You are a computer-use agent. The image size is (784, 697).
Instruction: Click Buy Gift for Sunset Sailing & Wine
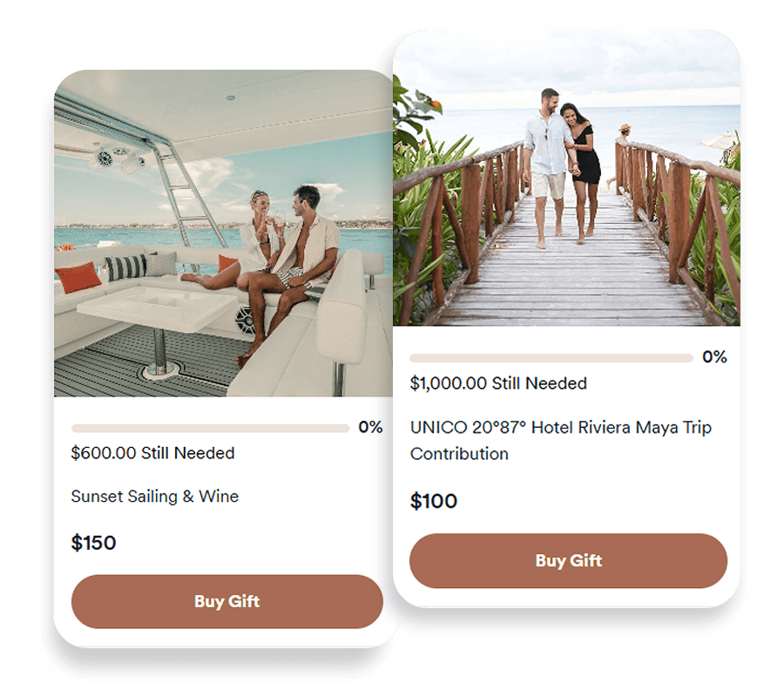tap(227, 601)
